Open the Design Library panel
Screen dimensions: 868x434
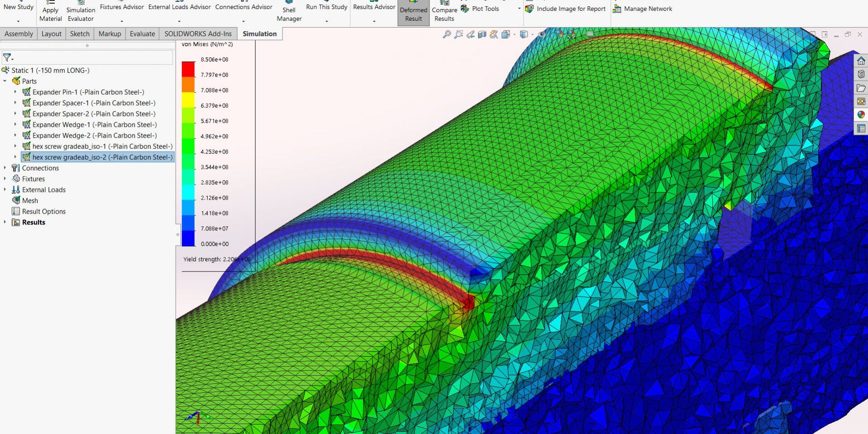tap(861, 74)
